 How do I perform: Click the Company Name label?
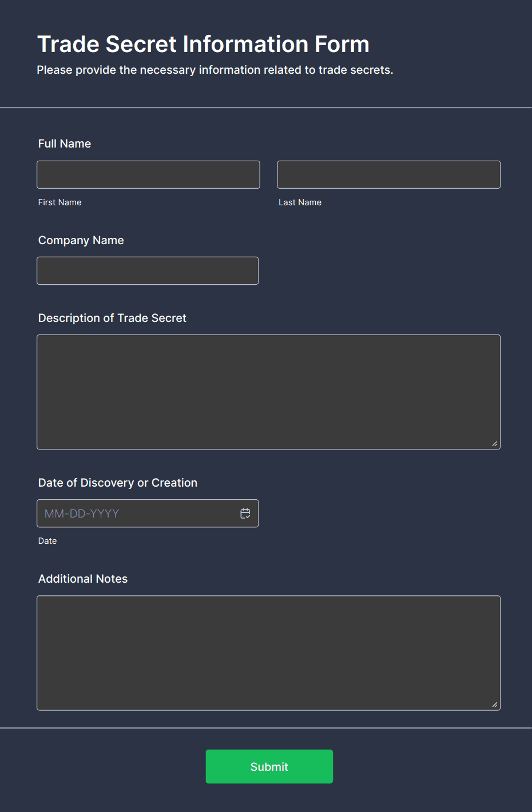pyautogui.click(x=81, y=240)
